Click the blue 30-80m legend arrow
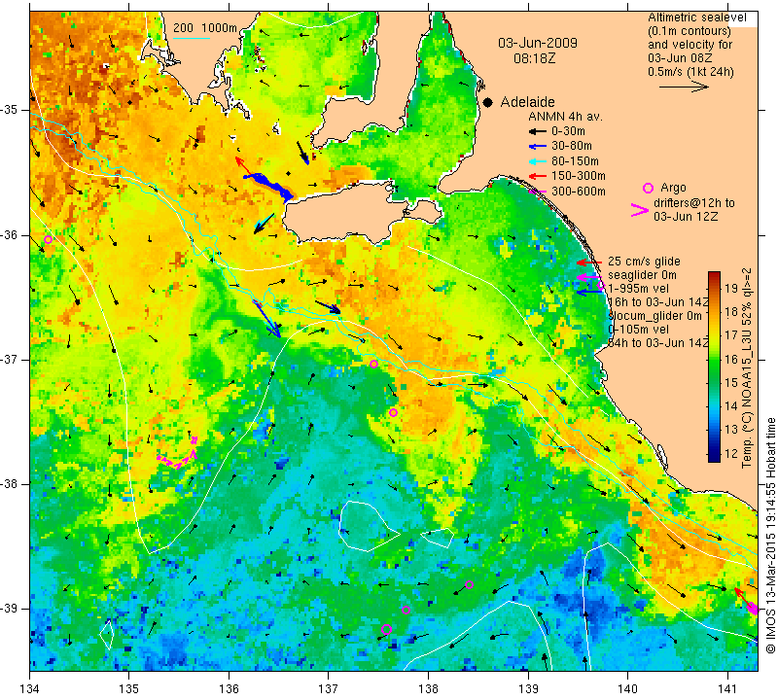This screenshot has height=700, width=778. 537,147
